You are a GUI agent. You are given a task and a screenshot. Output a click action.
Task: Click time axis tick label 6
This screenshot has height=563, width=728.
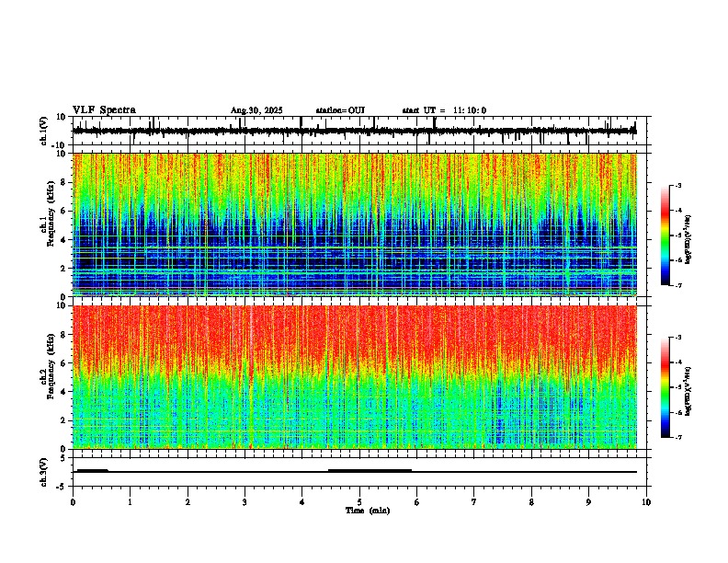(417, 502)
